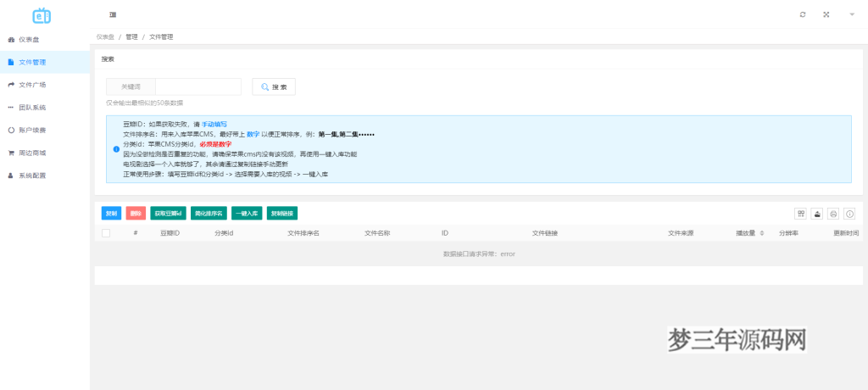This screenshot has width=868, height=390.
Task: Click the 管理 breadcrumb
Action: (131, 37)
